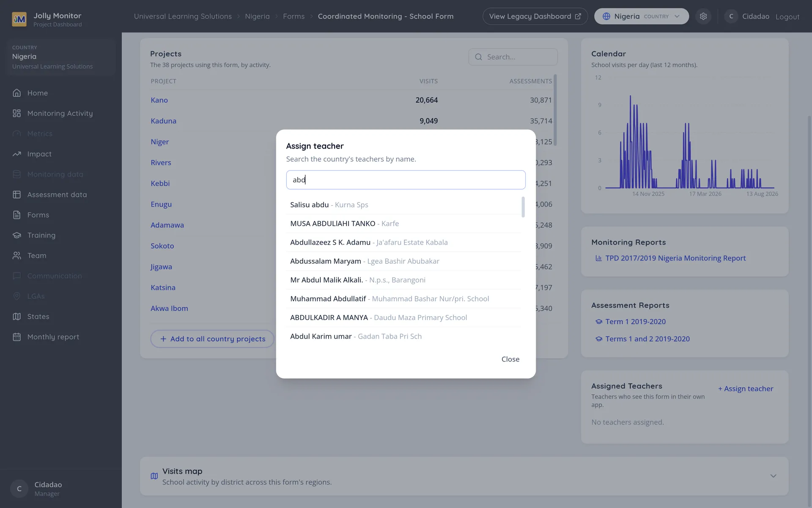Image resolution: width=812 pixels, height=508 pixels.
Task: Open the Jigawa project
Action: click(161, 267)
